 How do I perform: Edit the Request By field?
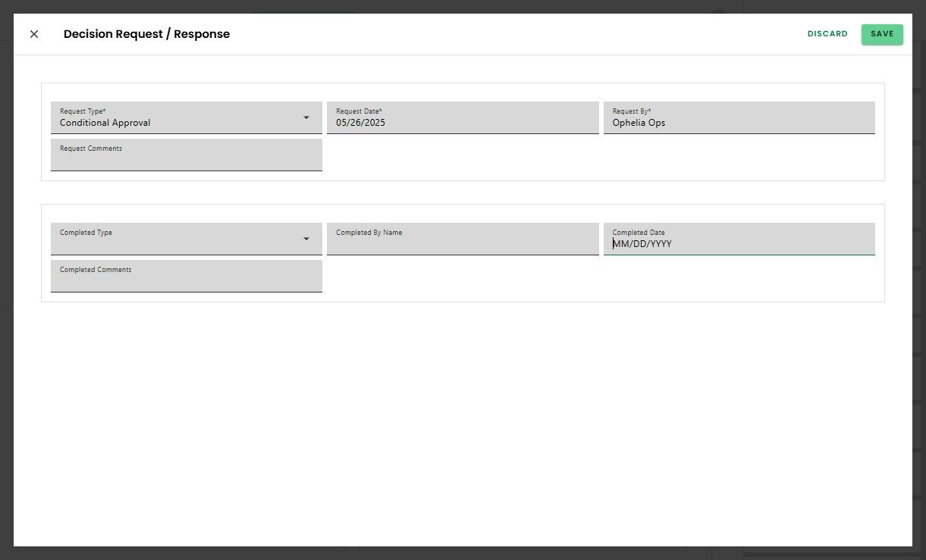(739, 117)
